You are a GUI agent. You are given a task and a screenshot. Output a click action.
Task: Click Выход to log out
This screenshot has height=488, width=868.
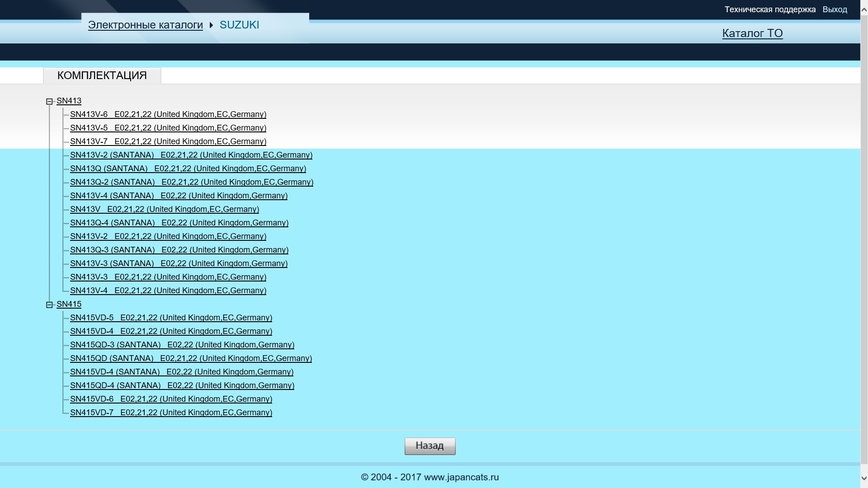pos(835,9)
